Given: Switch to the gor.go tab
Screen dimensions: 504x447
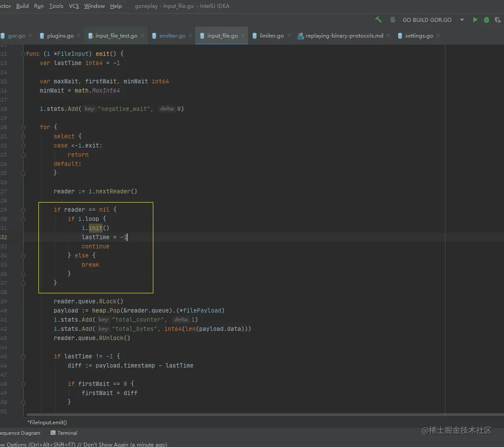Looking at the screenshot, I should click(x=17, y=36).
